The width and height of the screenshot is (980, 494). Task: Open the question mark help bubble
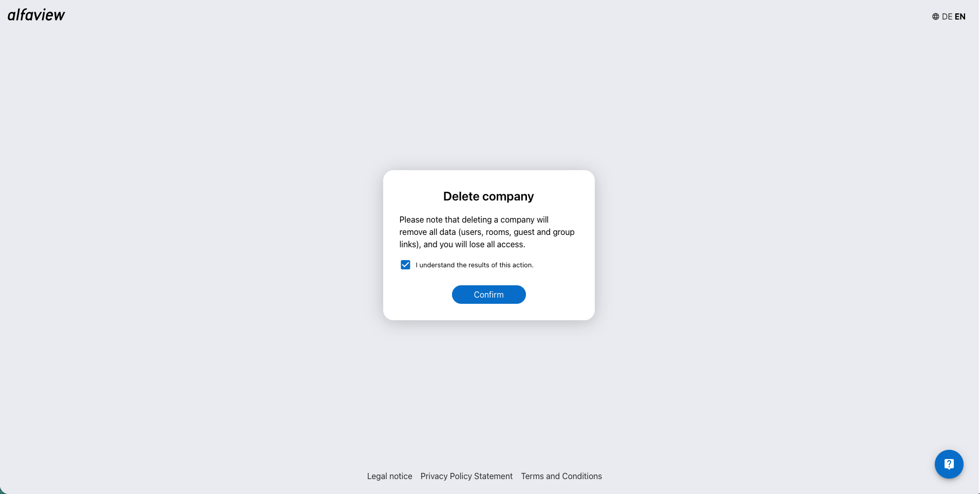click(x=949, y=464)
